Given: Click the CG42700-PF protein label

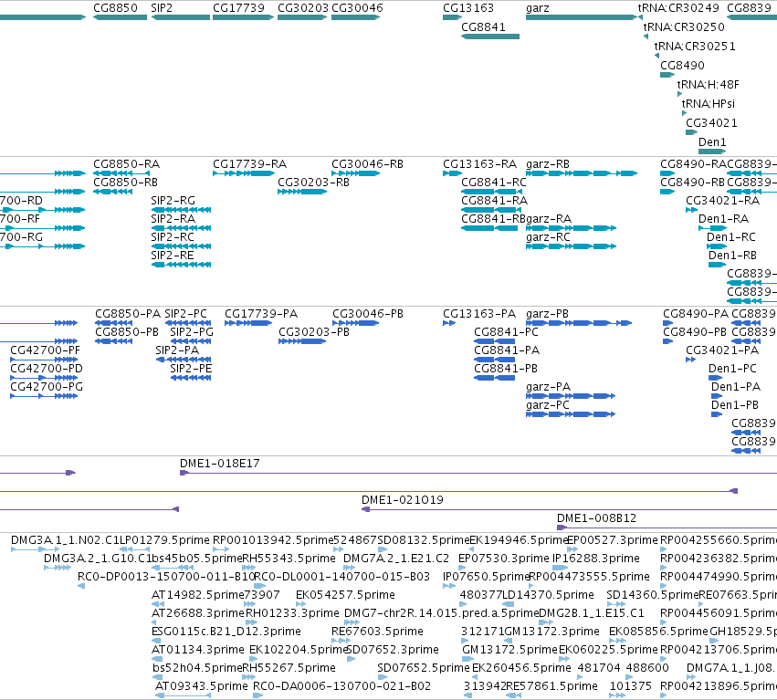Looking at the screenshot, I should pos(45,350).
